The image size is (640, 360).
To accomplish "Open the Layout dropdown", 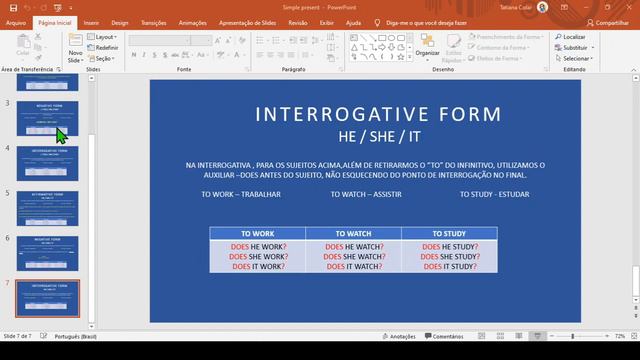I will (x=102, y=37).
